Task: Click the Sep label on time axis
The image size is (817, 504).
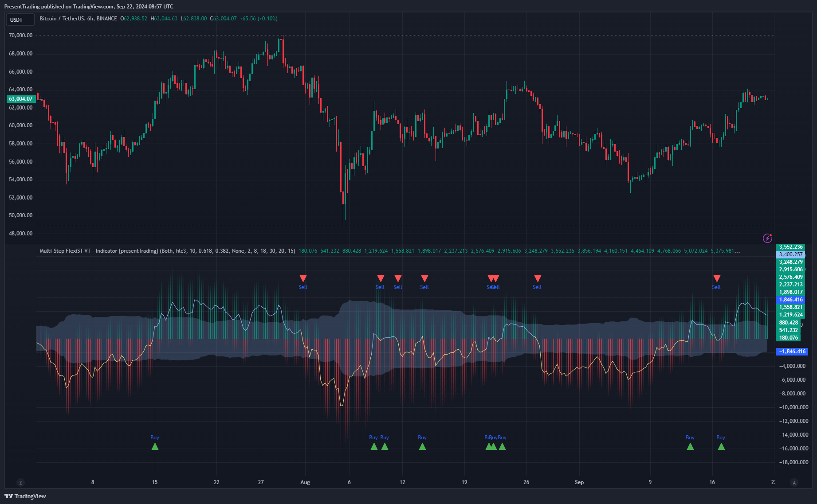Action: click(x=579, y=482)
